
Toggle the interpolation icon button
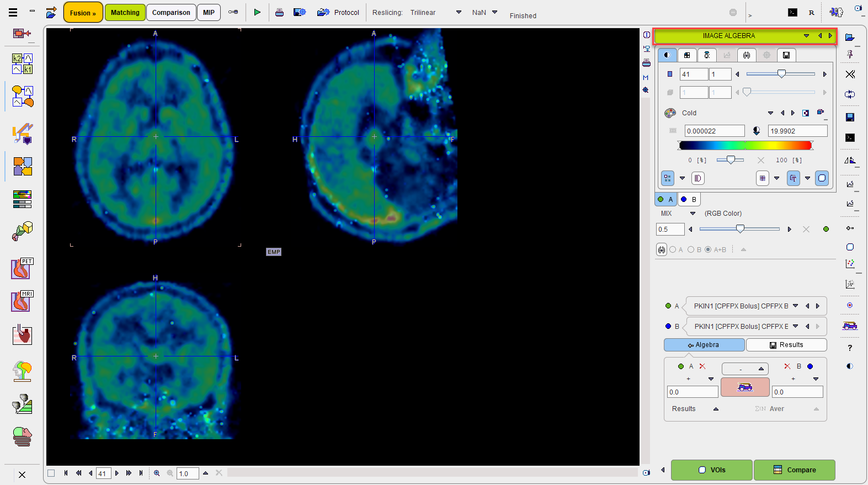point(668,178)
